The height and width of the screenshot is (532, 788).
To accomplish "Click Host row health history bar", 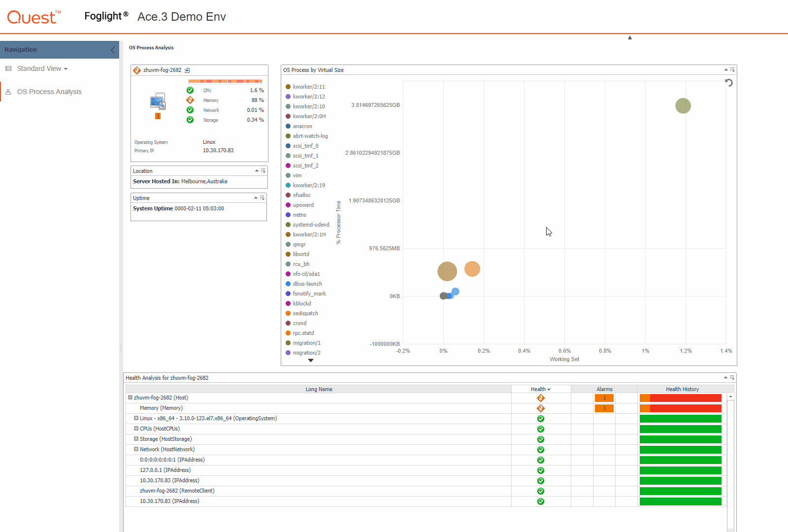I will (681, 398).
